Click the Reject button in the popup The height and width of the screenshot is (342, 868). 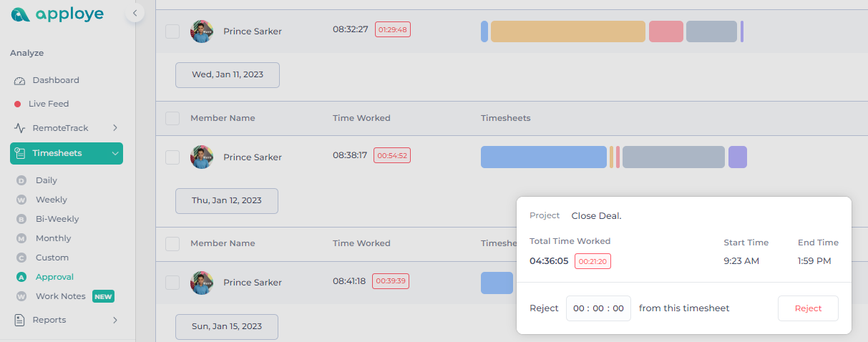[x=808, y=308]
